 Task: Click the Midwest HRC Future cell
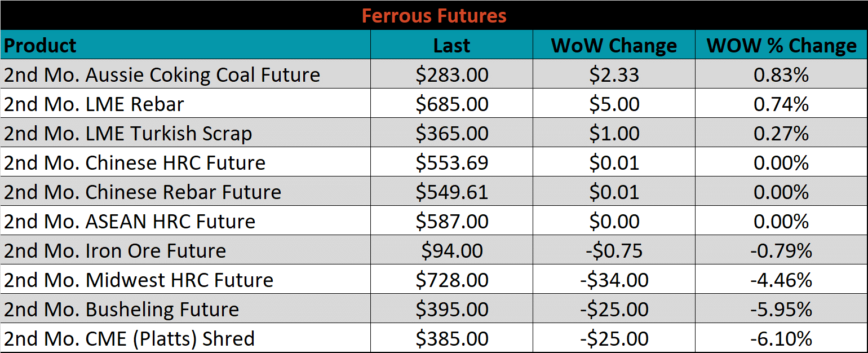[185, 280]
